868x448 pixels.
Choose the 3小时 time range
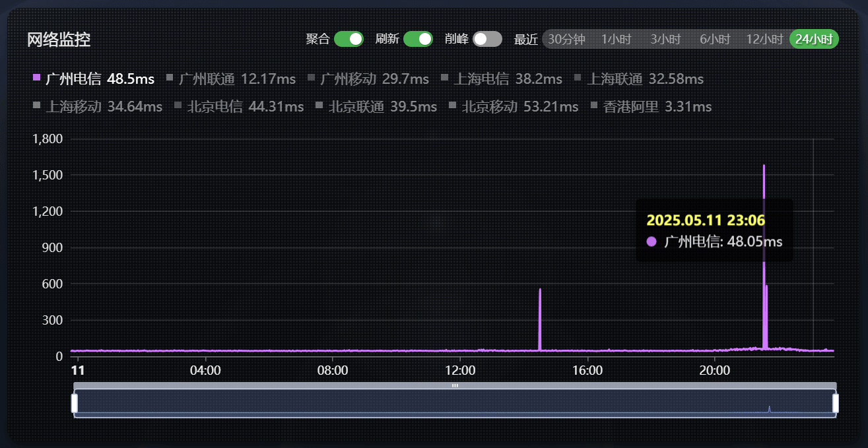[x=665, y=39]
